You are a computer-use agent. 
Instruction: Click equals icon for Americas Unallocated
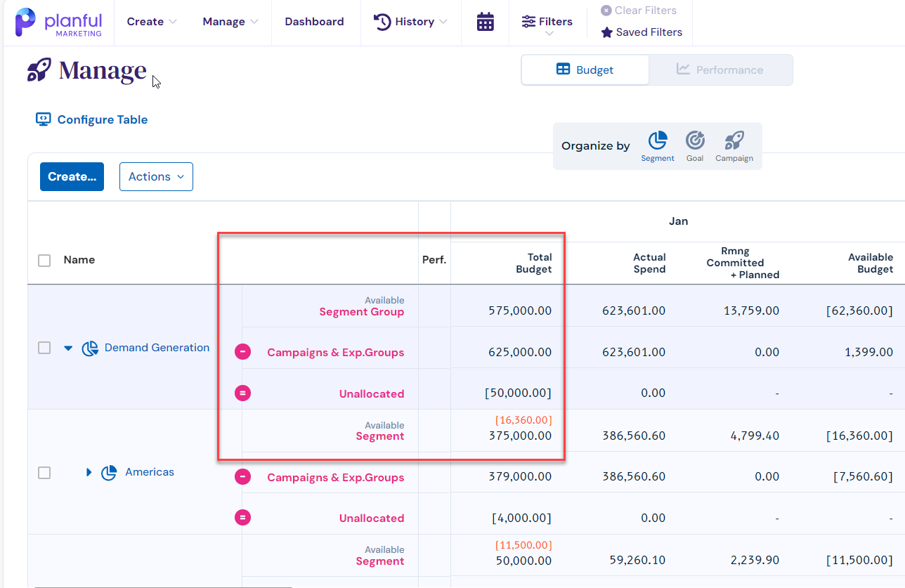pos(242,518)
